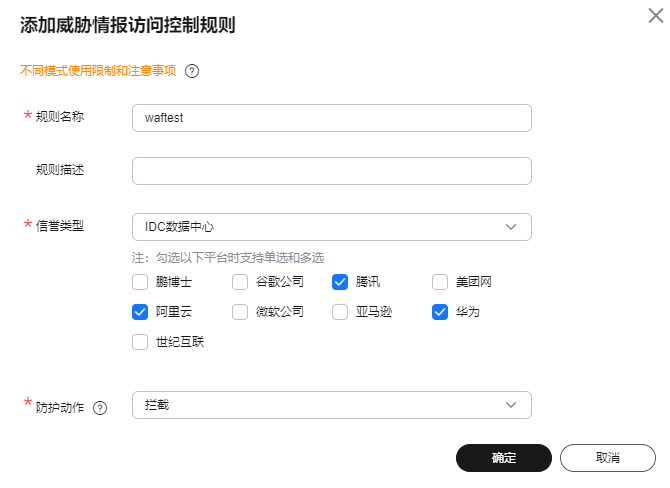The height and width of the screenshot is (488, 670).
Task: Check the 鹏博士 checkbox
Action: point(140,282)
